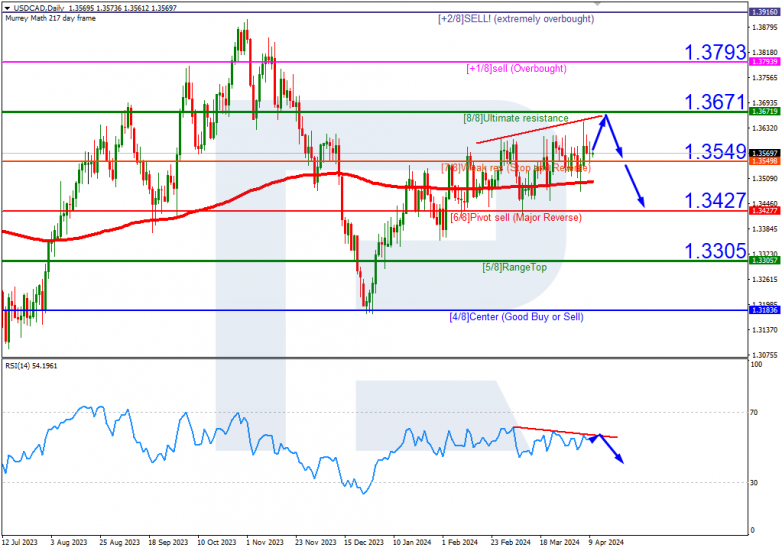Click the magenta 1.37939 price tag
Viewport: 782px width, 551px height.
click(x=764, y=61)
